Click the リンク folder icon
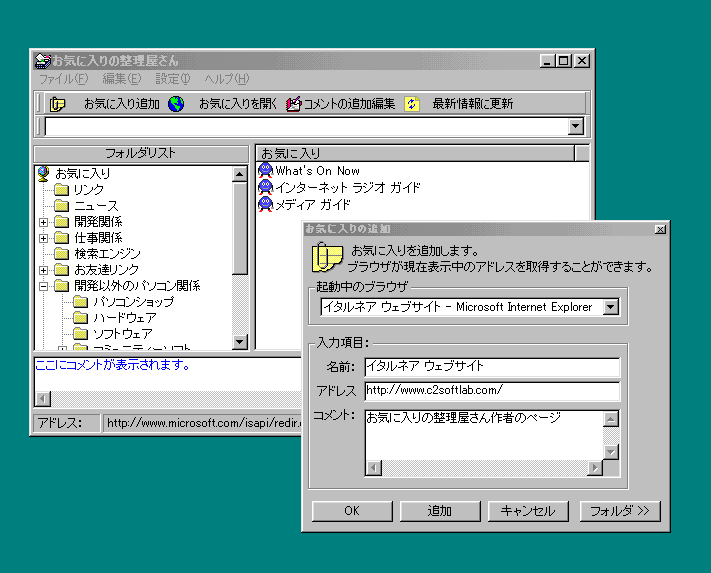 tap(61, 189)
